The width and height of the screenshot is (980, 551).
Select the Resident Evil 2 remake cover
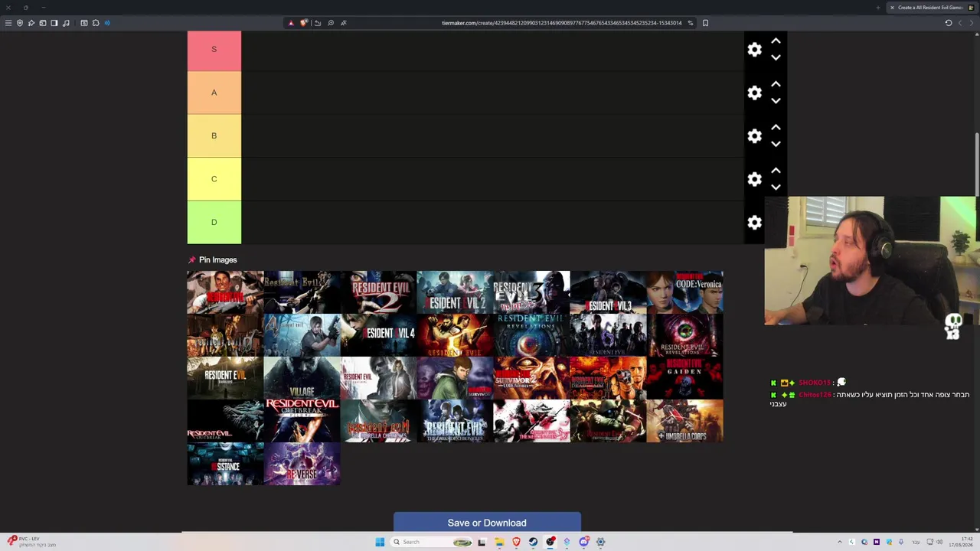455,292
